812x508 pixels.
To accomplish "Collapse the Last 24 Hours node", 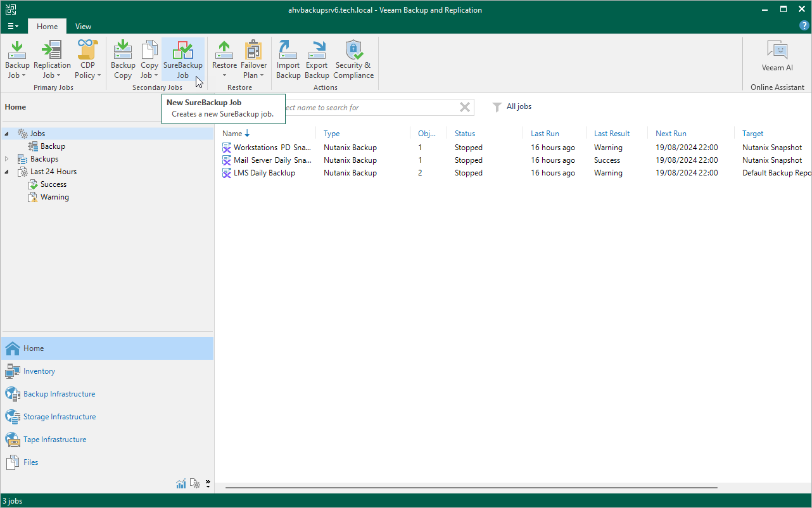I will 7,172.
